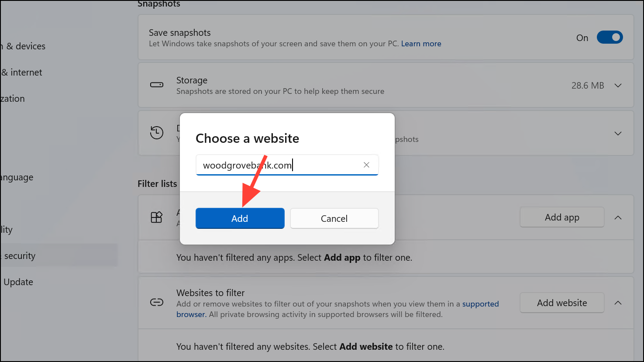Screen dimensions: 644x362
Task: Click the Storage disk icon
Action: pos(157,85)
